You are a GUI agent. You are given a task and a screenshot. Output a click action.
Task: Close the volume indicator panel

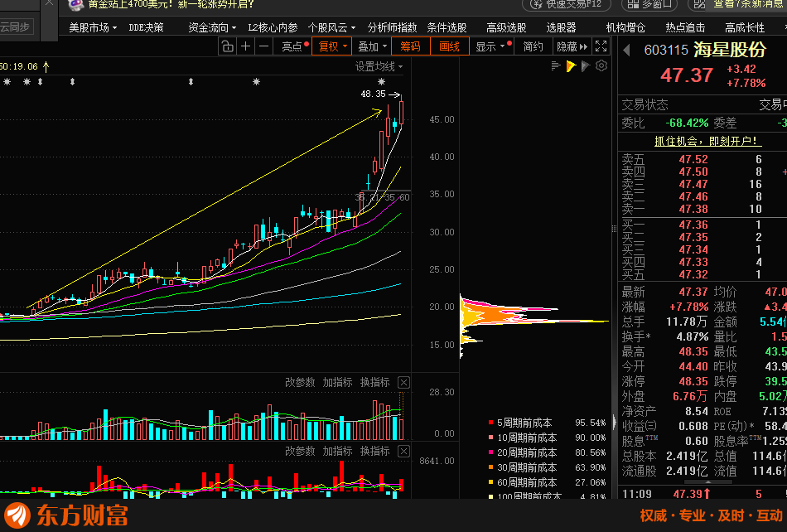[x=403, y=383]
